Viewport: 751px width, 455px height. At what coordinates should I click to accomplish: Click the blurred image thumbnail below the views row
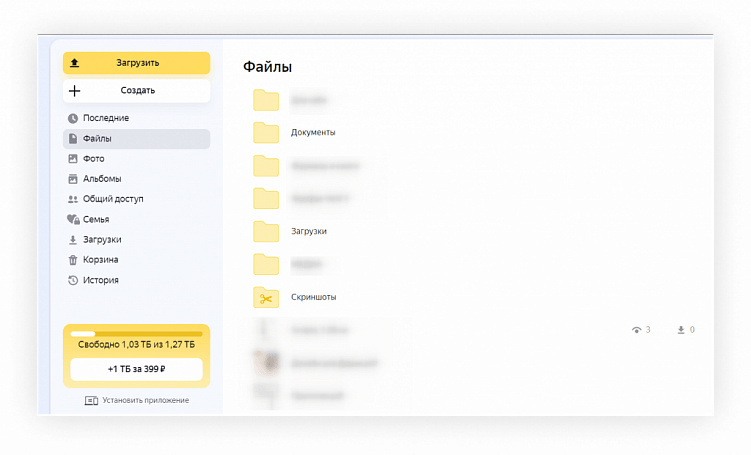266,363
